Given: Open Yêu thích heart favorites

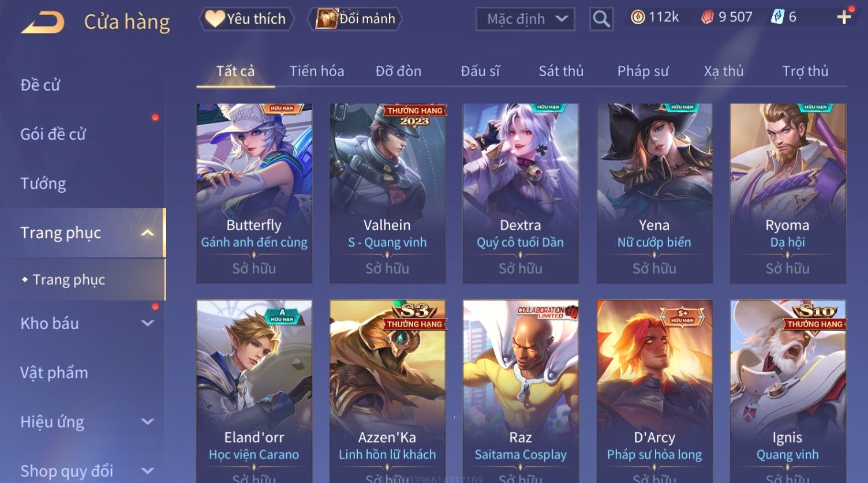Looking at the screenshot, I should click(x=246, y=19).
